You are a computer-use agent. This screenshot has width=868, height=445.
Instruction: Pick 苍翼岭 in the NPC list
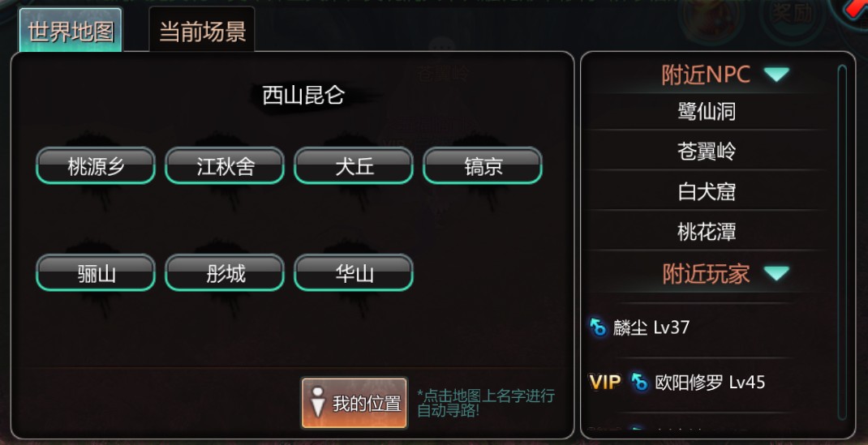707,151
